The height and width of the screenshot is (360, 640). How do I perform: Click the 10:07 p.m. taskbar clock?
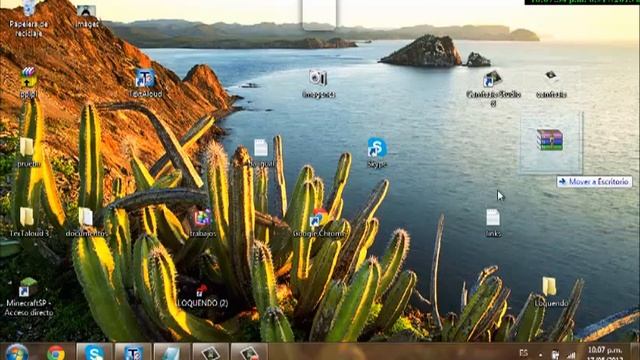click(605, 353)
